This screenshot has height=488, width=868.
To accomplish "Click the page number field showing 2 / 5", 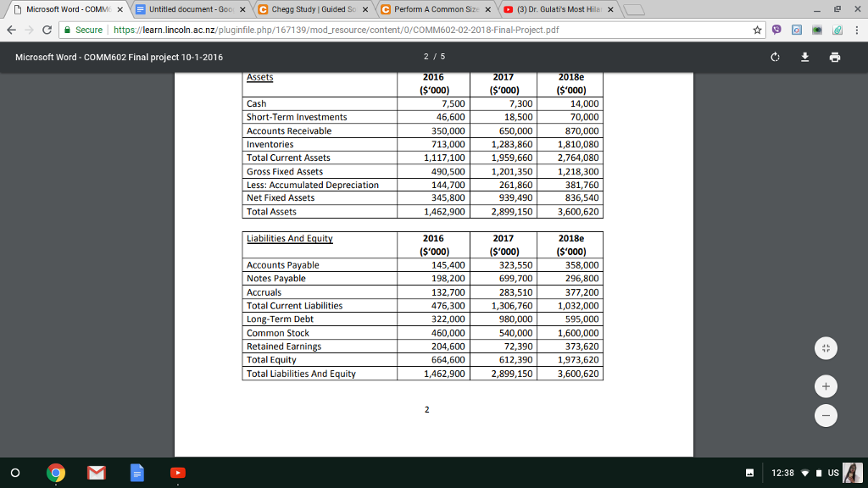I will (434, 57).
